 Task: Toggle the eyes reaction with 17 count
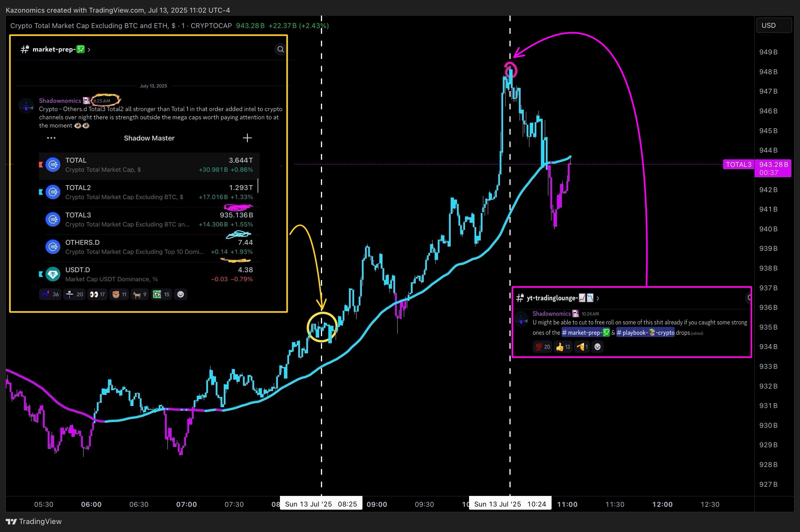coord(97,295)
